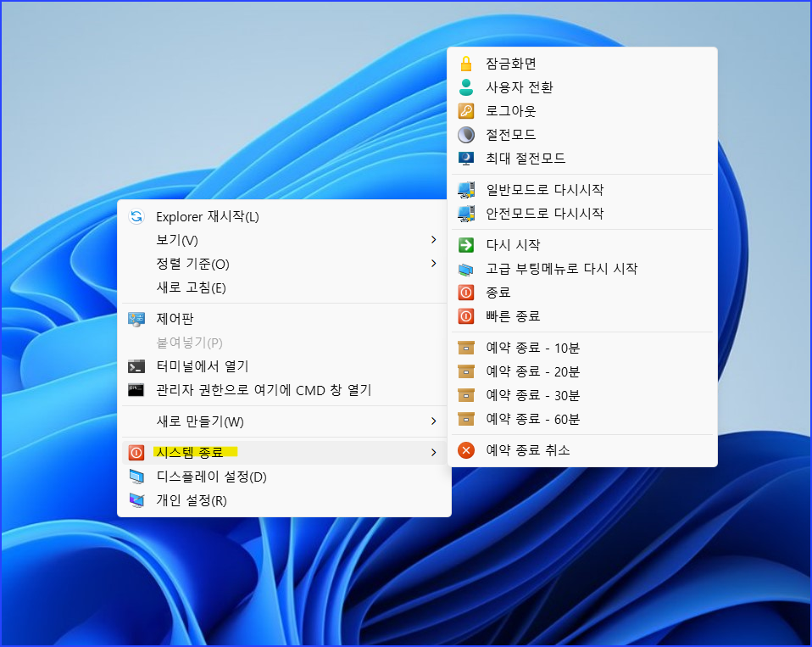Click the 제어판 control panel icon
The width and height of the screenshot is (812, 647).
coord(136,319)
